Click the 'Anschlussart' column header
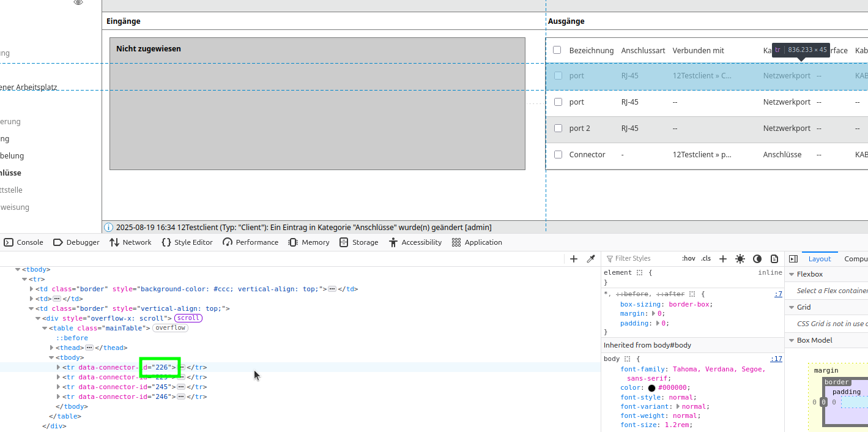 (643, 51)
